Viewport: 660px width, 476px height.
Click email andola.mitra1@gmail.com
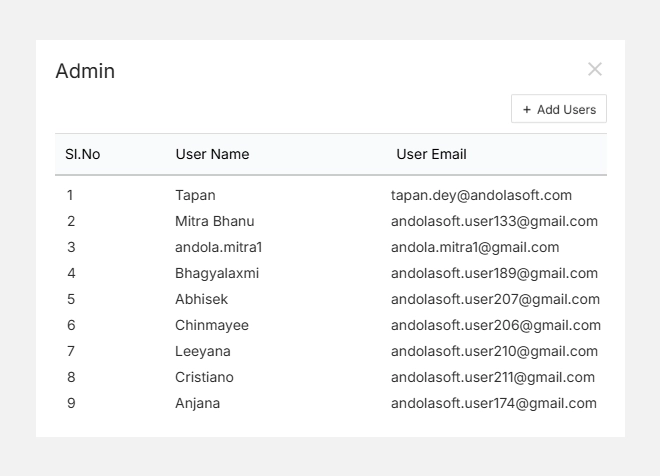tap(475, 247)
